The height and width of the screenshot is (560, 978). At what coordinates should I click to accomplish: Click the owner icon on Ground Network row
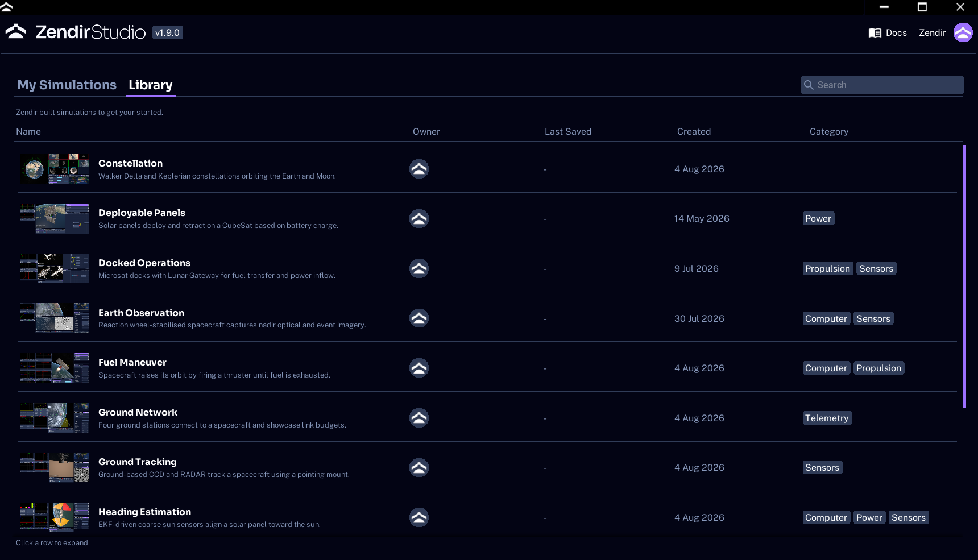coord(419,418)
